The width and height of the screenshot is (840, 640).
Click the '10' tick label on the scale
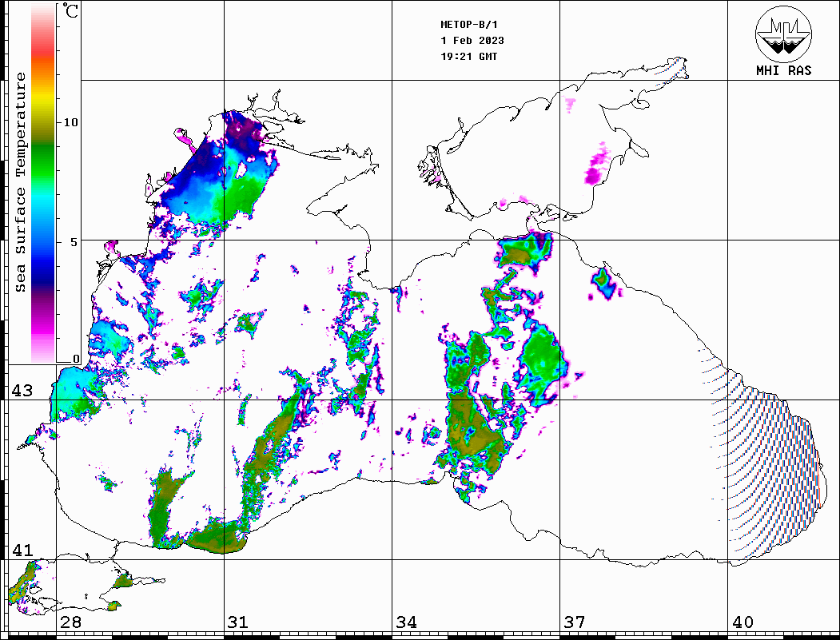[x=70, y=122]
